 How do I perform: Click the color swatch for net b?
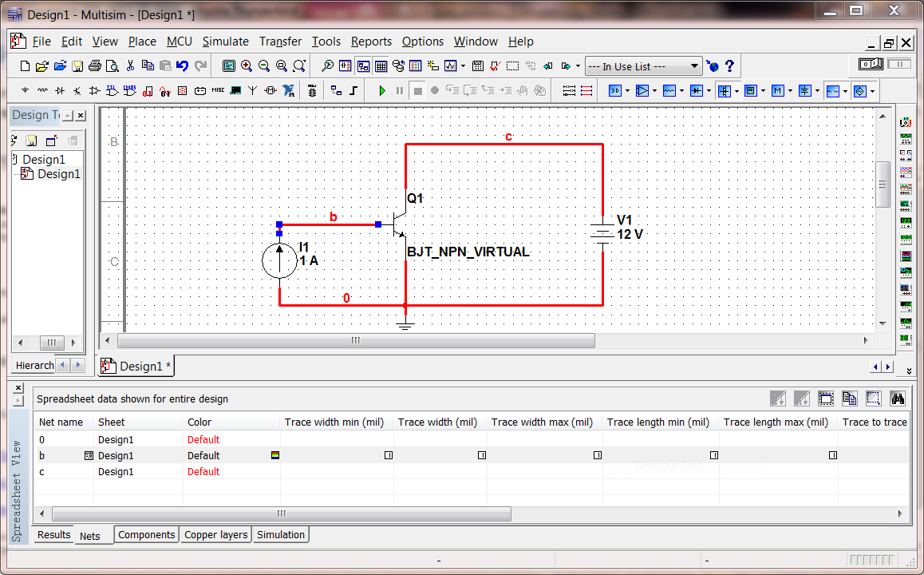pyautogui.click(x=275, y=455)
